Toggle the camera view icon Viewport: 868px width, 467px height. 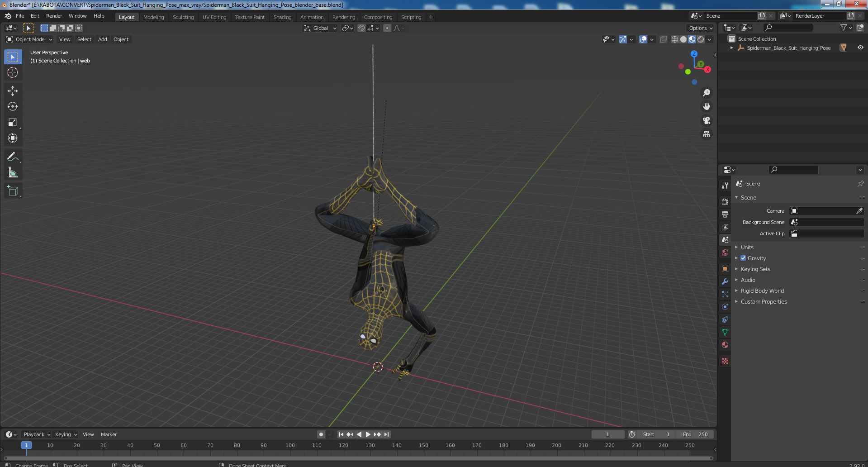point(706,120)
